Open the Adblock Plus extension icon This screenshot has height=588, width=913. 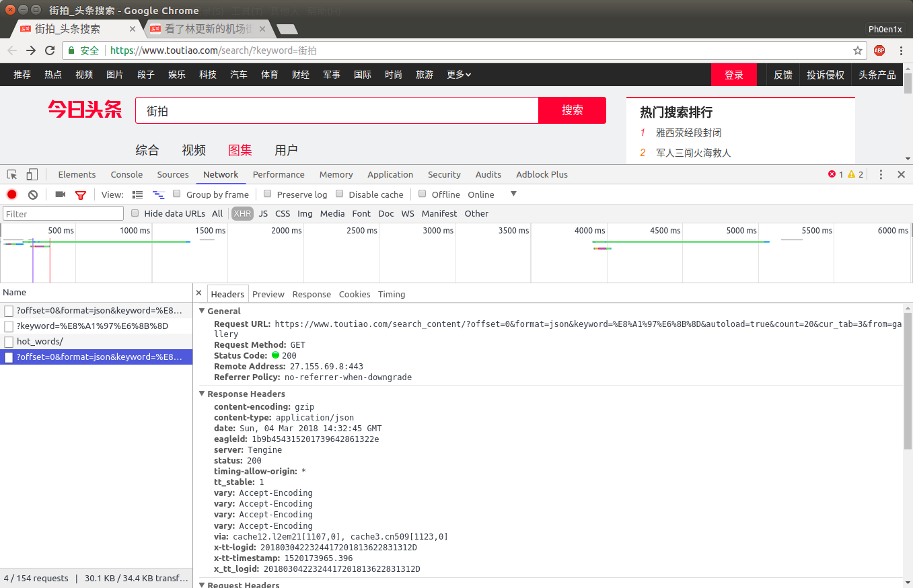879,50
